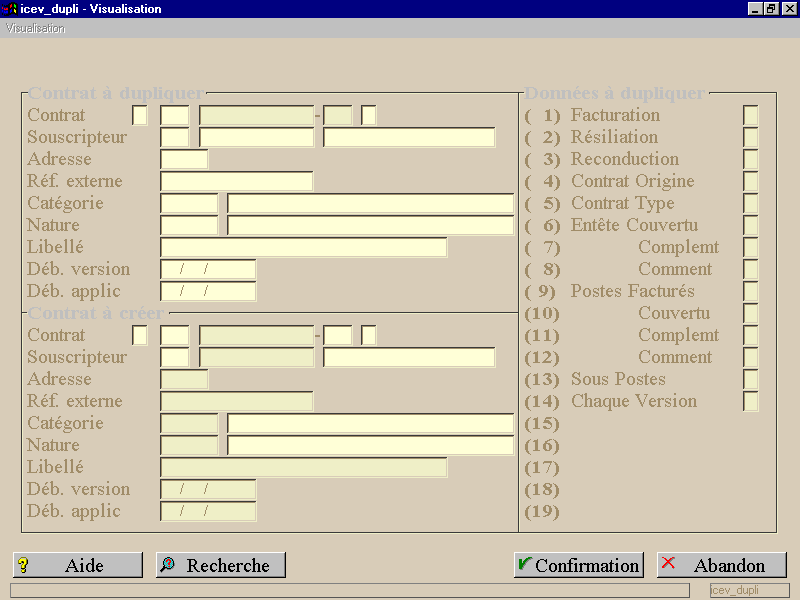Click the Libellé field of contract to duplicate
This screenshot has height=600, width=800.
(x=304, y=247)
